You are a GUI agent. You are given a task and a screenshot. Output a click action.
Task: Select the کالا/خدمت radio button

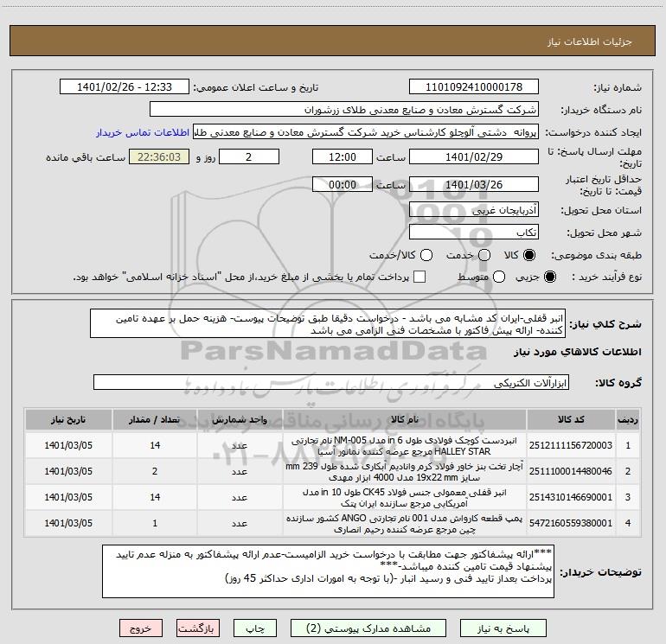[426, 255]
